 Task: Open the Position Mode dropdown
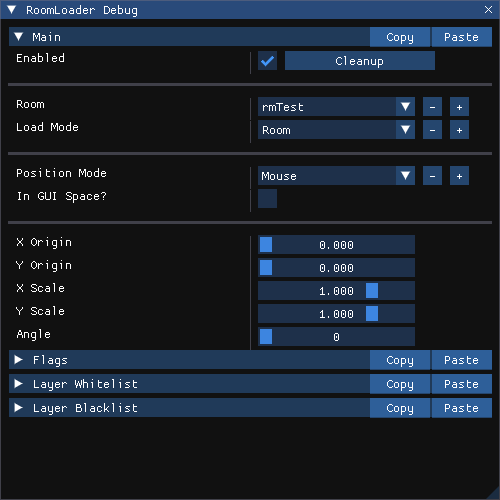point(336,176)
